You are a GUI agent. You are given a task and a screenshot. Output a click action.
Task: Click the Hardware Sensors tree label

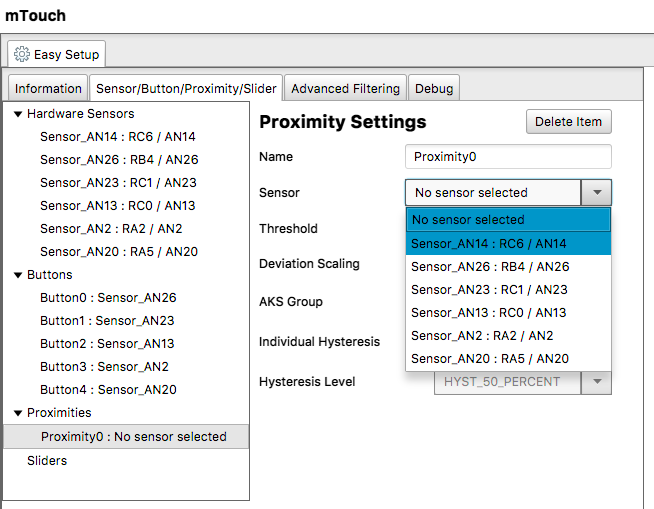[x=80, y=114]
